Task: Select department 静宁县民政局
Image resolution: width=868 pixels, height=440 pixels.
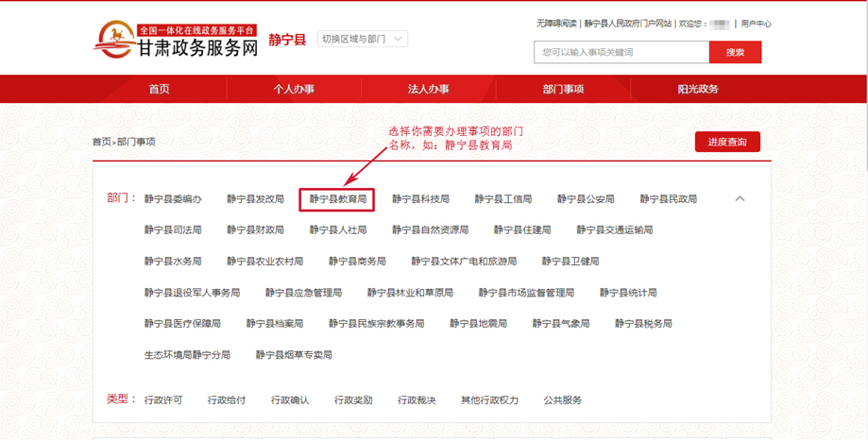Action: tap(668, 198)
